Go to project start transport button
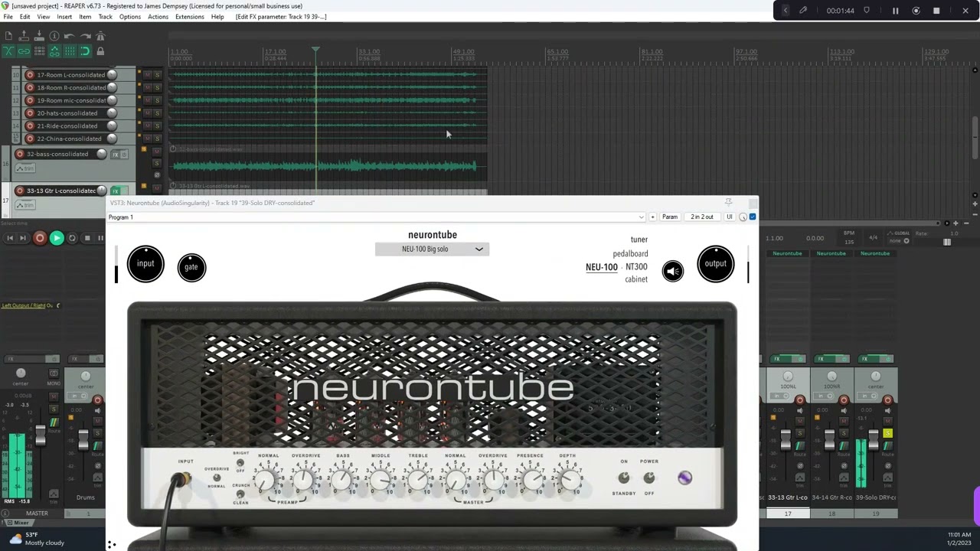The height and width of the screenshot is (551, 980). [9, 238]
